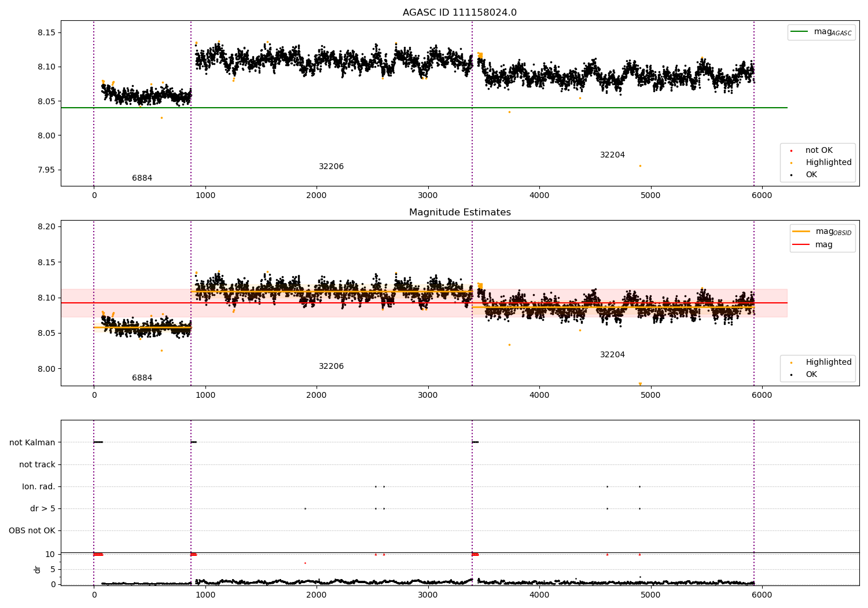The height and width of the screenshot is (608, 868).
Task: Click the 'not Kalman' axis label
Action: [32, 442]
